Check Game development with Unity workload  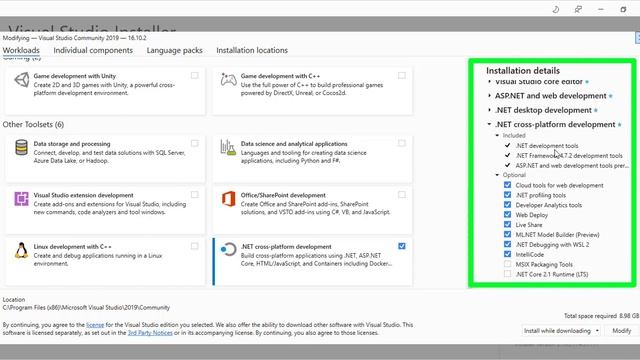(195, 76)
